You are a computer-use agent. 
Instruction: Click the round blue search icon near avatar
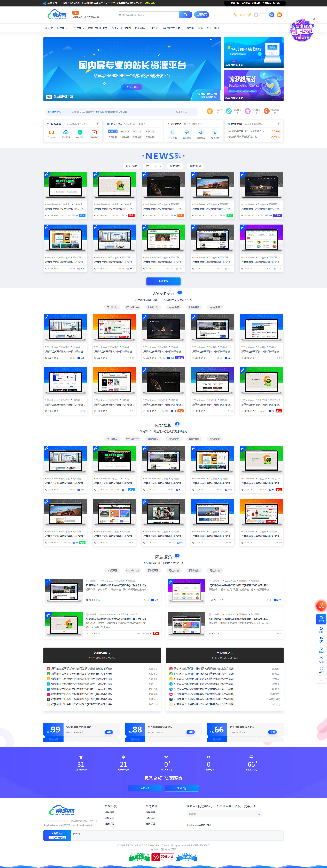[271, 15]
